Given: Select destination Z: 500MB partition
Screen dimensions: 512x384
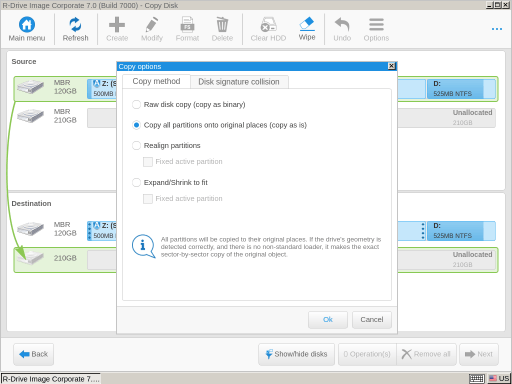Looking at the screenshot, I should (102, 231).
